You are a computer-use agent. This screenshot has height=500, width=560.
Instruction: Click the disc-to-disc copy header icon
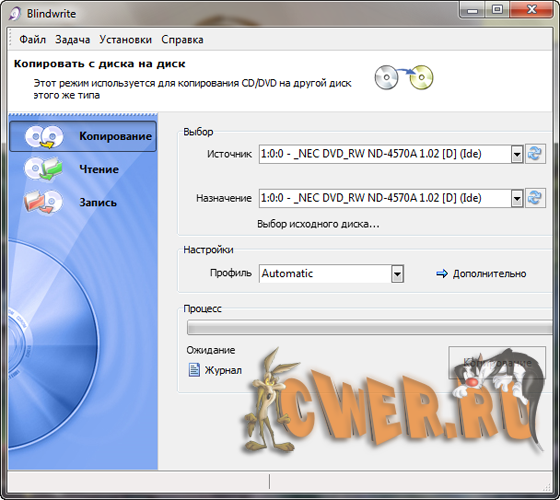pos(404,77)
